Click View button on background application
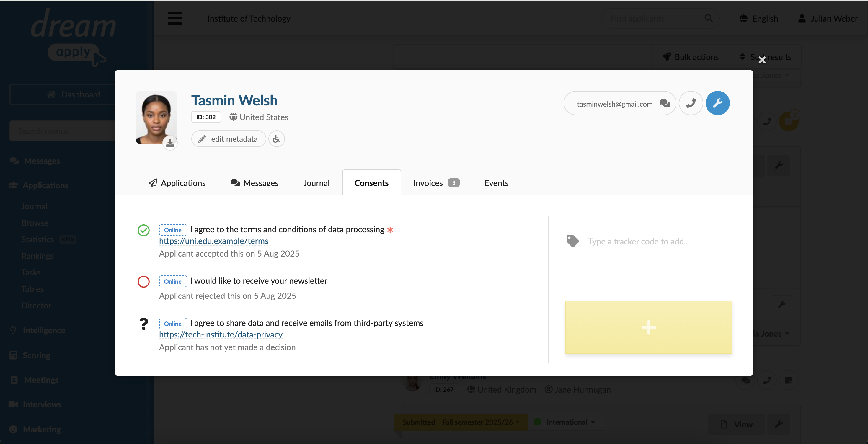Screen dimensions: 868x444 [737, 425]
